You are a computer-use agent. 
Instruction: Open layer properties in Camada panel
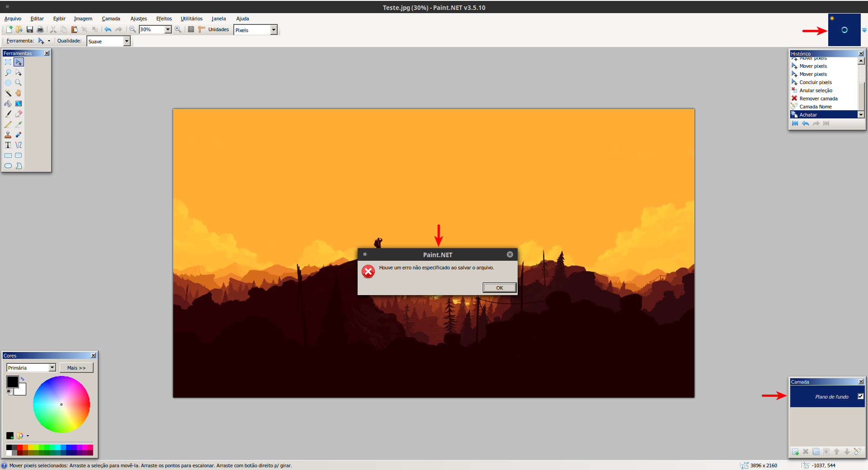pyautogui.click(x=857, y=451)
